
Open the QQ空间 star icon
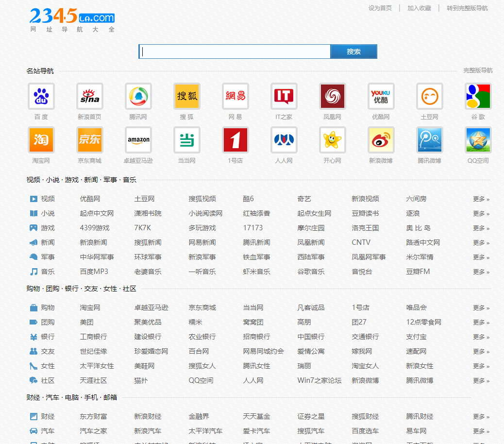click(478, 140)
